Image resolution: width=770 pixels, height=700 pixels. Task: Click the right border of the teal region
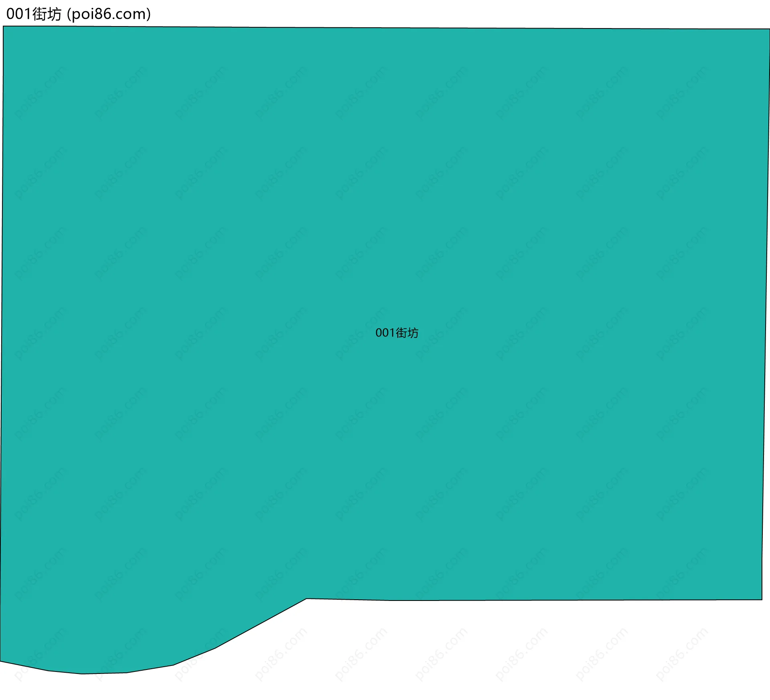pyautogui.click(x=766, y=313)
